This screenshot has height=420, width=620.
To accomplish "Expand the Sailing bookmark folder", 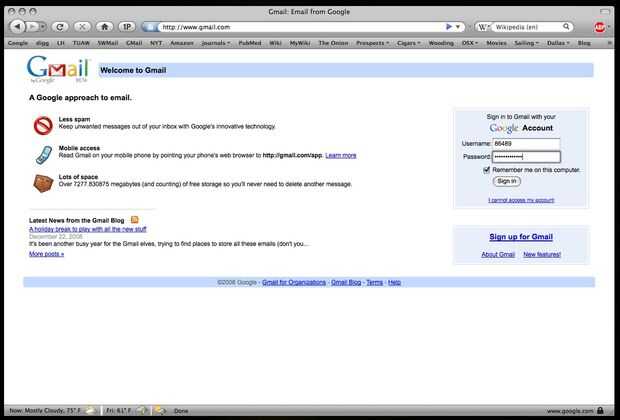I will (x=527, y=43).
